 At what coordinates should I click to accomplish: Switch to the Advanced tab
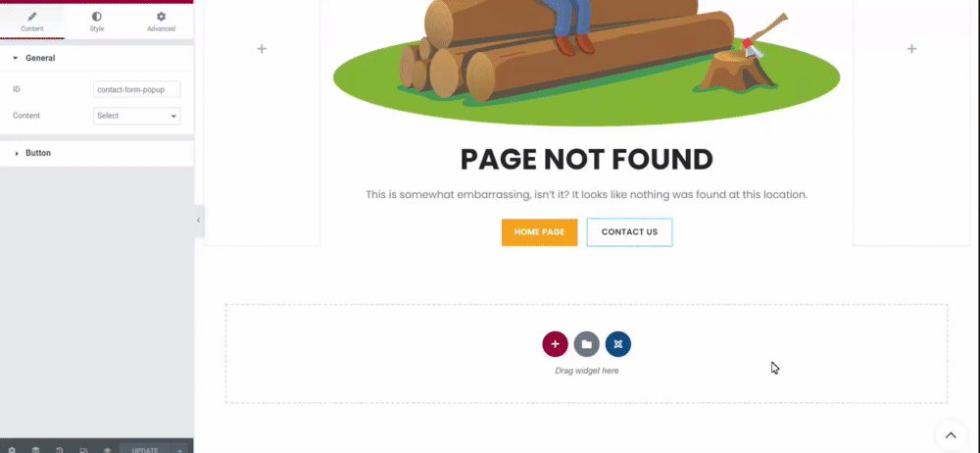[x=162, y=22]
